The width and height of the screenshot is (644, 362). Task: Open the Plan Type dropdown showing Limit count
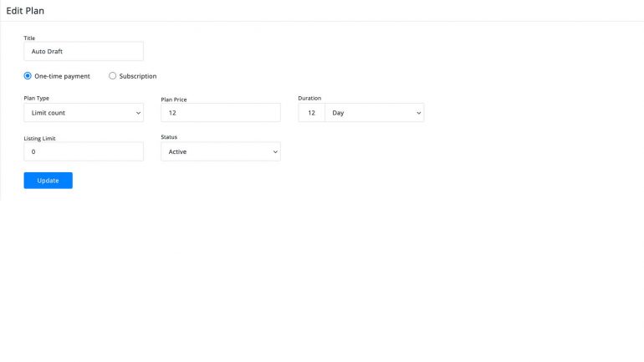(84, 113)
